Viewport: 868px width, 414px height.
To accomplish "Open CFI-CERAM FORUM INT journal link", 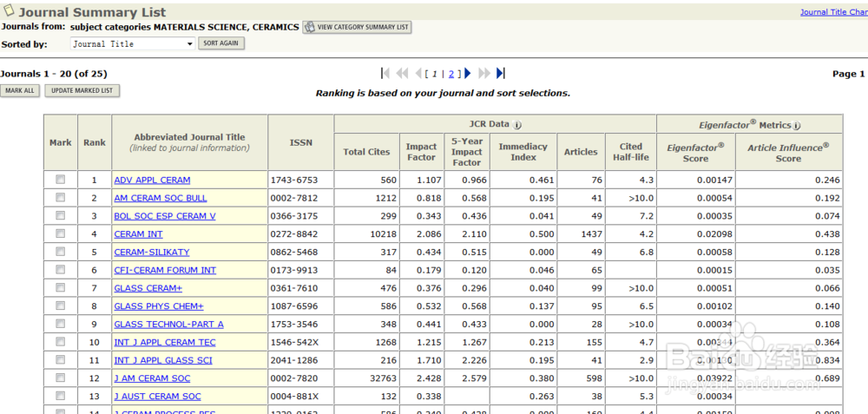I will point(165,270).
